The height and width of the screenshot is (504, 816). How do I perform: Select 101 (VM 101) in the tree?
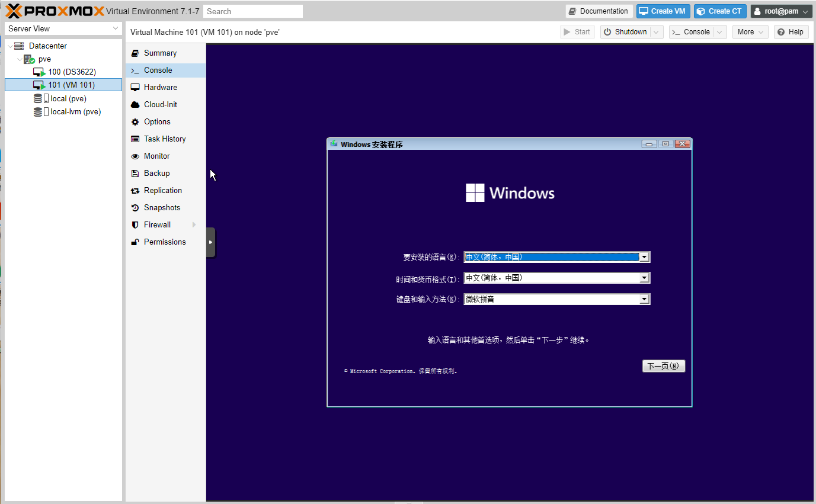pyautogui.click(x=63, y=85)
